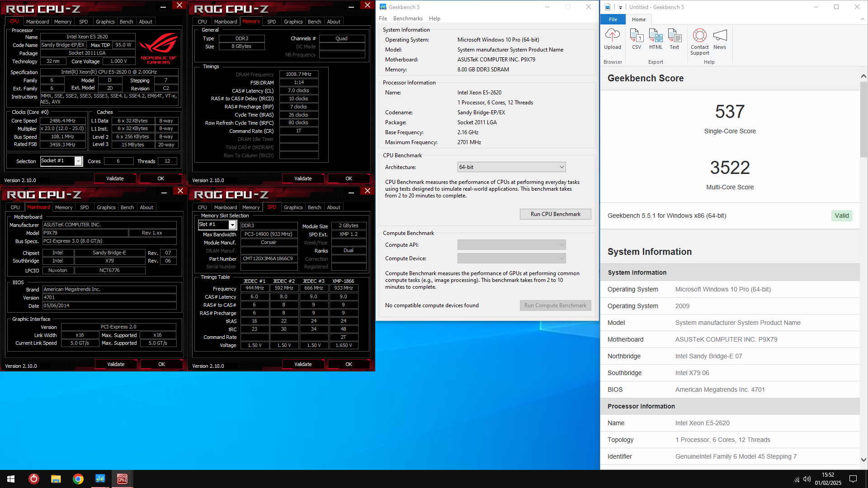Switch to the Mainboard tab in the CPU-Z CPU window
868x488 pixels.
38,22
